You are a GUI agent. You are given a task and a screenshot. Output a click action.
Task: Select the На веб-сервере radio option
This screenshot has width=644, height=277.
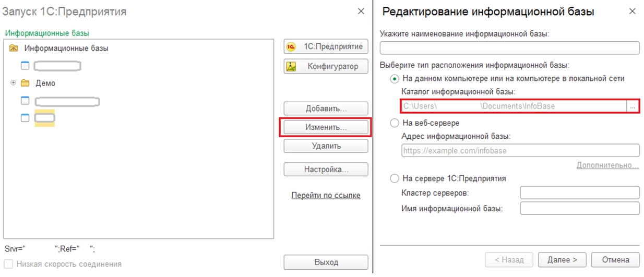pos(395,123)
